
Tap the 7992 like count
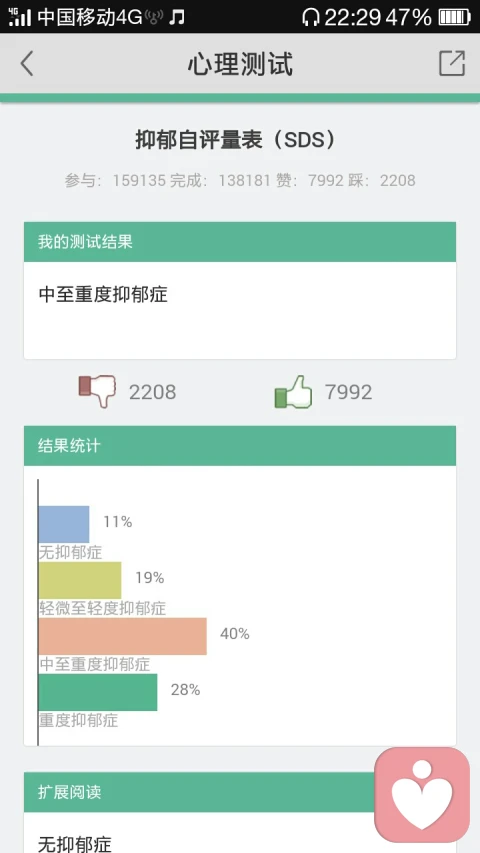pyautogui.click(x=348, y=392)
